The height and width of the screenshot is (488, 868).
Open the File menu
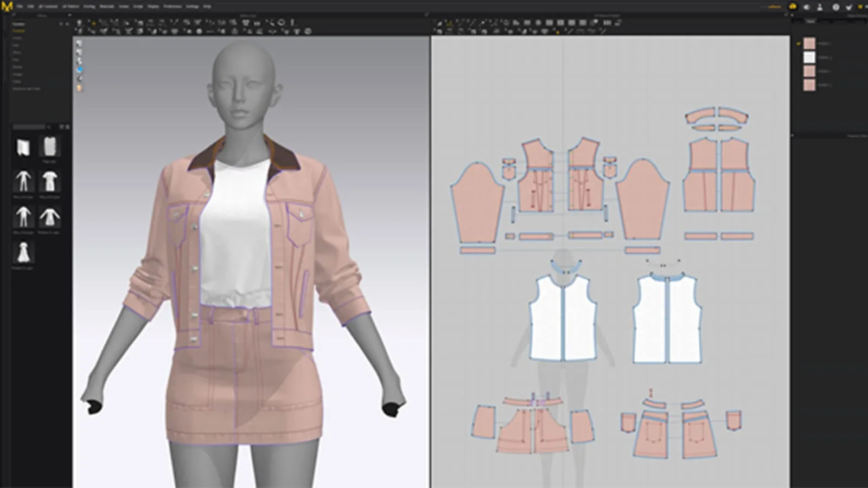[x=20, y=7]
